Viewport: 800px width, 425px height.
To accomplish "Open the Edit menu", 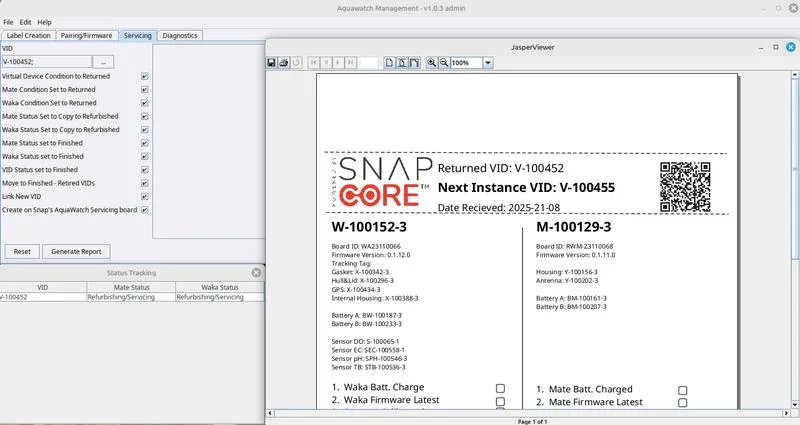I will pos(26,22).
